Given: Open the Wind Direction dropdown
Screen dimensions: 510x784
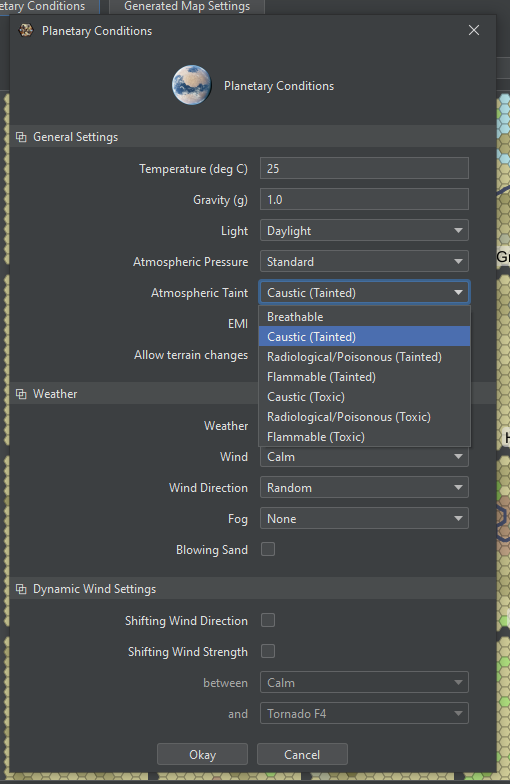Looking at the screenshot, I should click(x=364, y=488).
